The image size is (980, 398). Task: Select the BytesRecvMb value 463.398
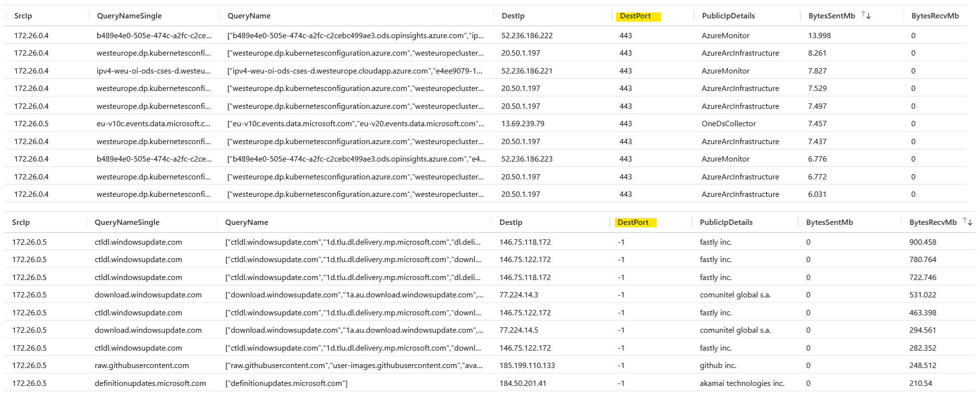(x=922, y=313)
